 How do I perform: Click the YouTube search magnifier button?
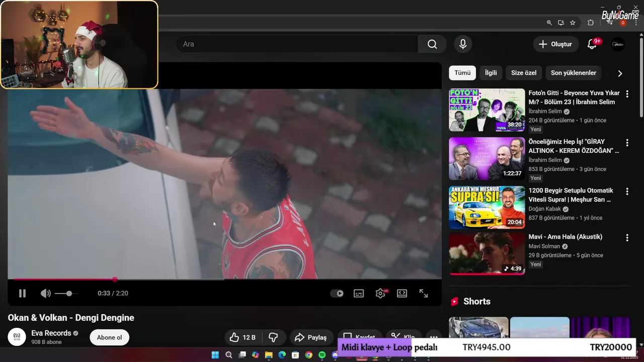pyautogui.click(x=432, y=44)
